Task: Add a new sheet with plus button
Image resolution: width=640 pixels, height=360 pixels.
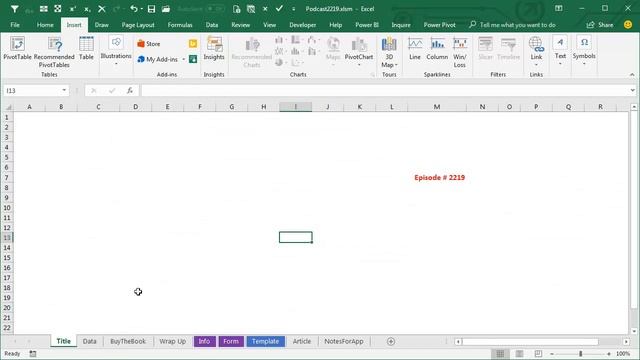Action: 391,341
